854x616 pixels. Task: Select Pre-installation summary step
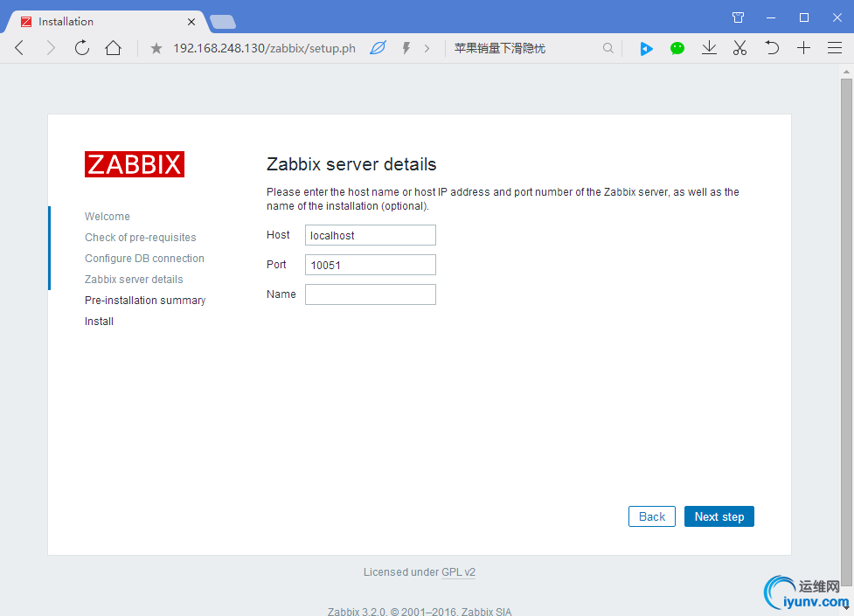[x=145, y=300]
